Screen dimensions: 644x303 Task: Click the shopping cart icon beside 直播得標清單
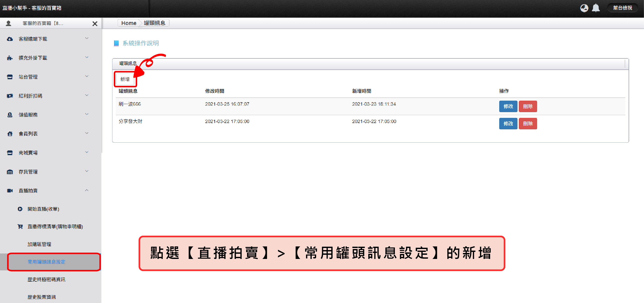point(20,227)
